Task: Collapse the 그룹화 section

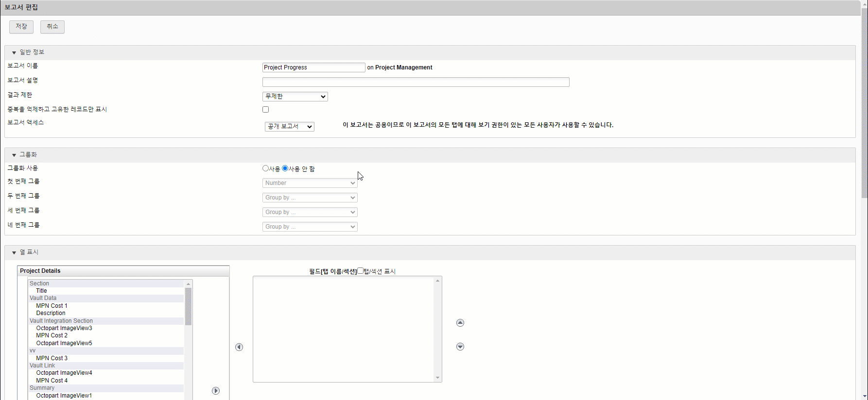Action: [14, 155]
